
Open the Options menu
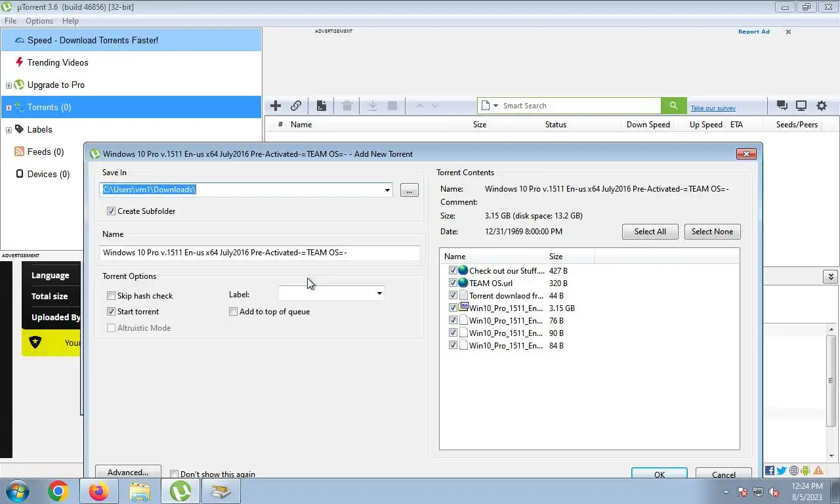(x=39, y=21)
